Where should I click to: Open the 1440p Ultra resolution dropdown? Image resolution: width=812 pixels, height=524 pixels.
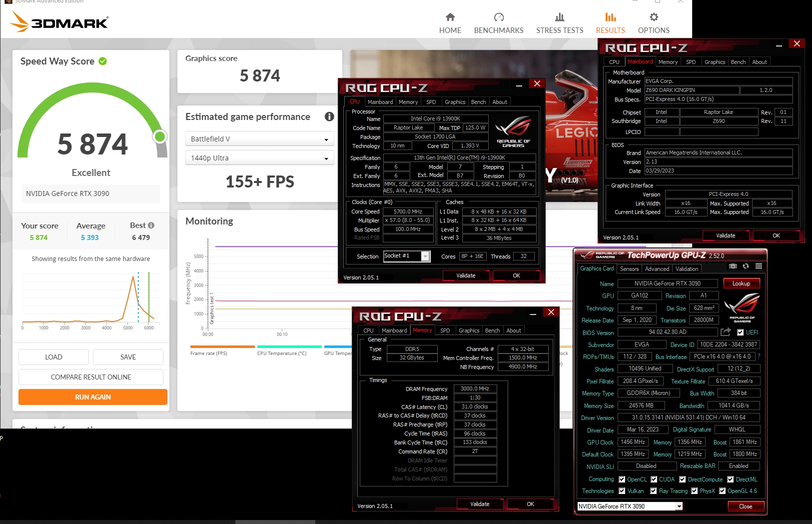click(259, 158)
